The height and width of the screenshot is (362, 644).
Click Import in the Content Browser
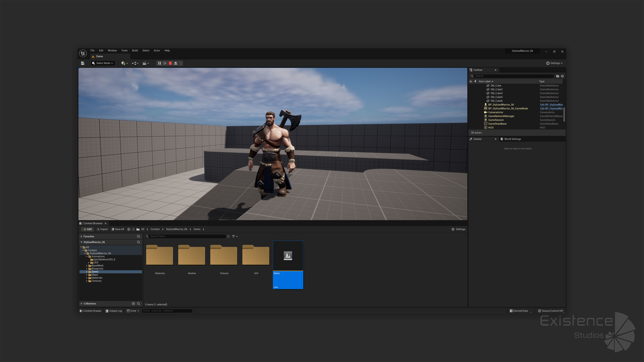tap(102, 229)
